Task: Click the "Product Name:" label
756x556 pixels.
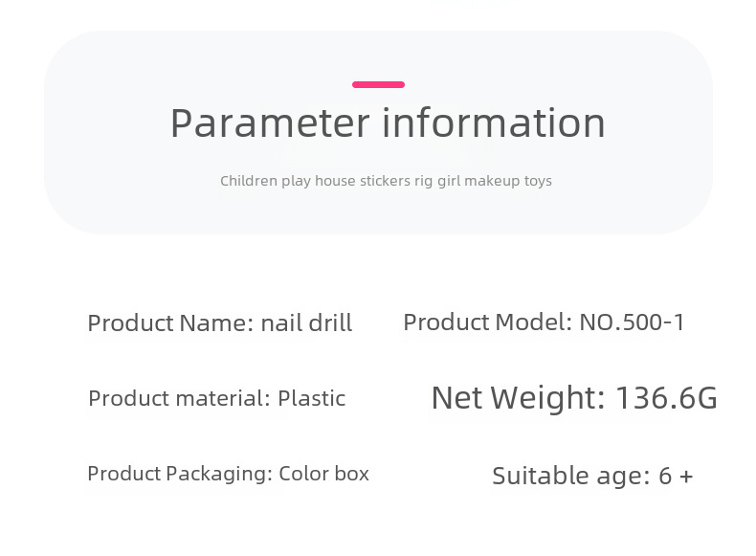Action: [x=170, y=323]
